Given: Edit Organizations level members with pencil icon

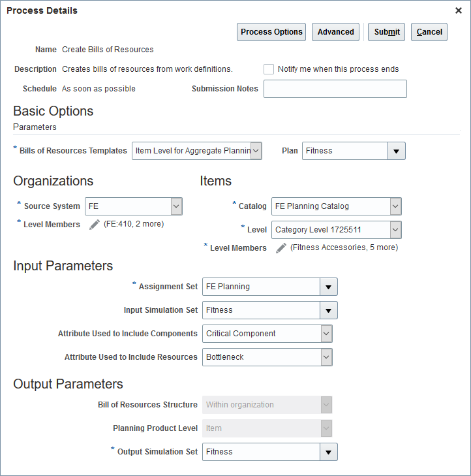Looking at the screenshot, I should click(95, 225).
